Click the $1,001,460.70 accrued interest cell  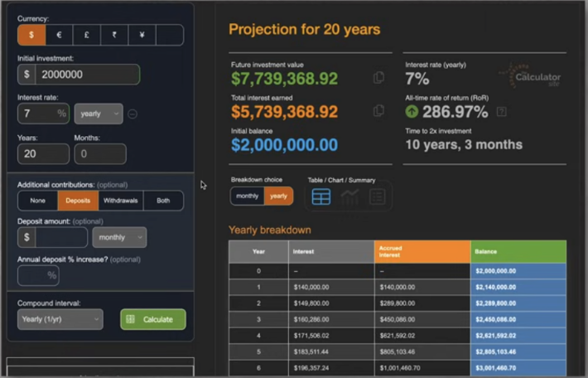tap(422, 368)
